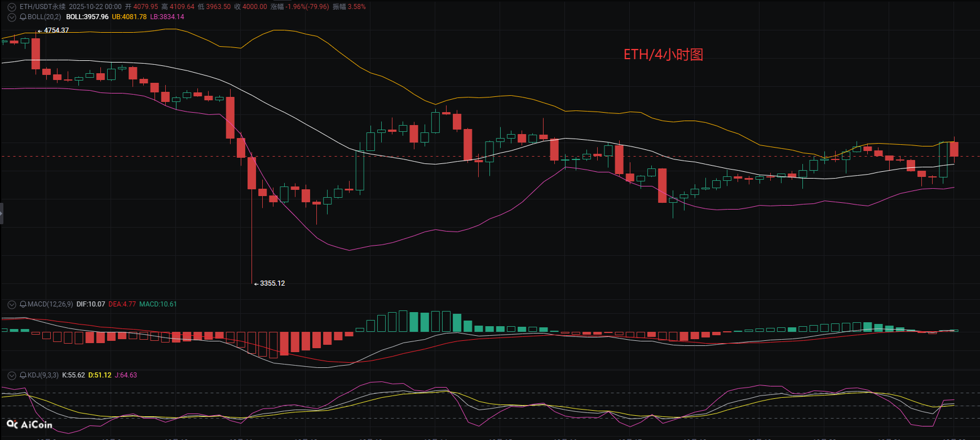Expand the left side panel handle
The height and width of the screenshot is (440, 980).
[2, 214]
